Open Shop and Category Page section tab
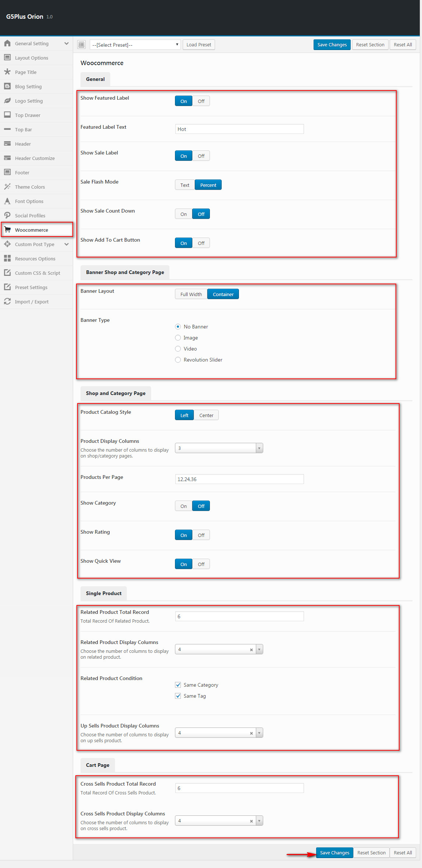This screenshot has width=422, height=868. [x=116, y=393]
